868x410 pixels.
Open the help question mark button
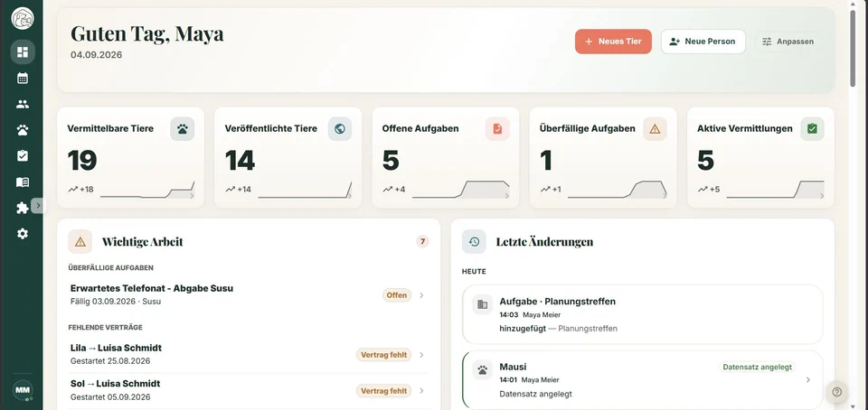pyautogui.click(x=836, y=392)
